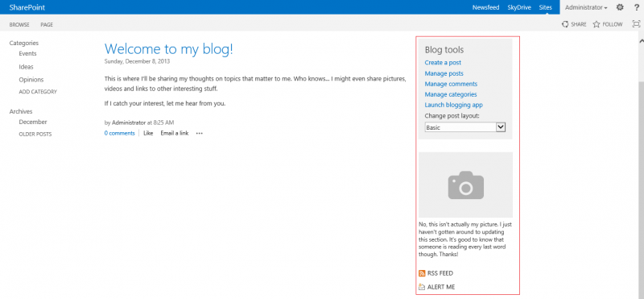Click the Share icon in ribbon
The height and width of the screenshot is (299, 644).
point(565,25)
